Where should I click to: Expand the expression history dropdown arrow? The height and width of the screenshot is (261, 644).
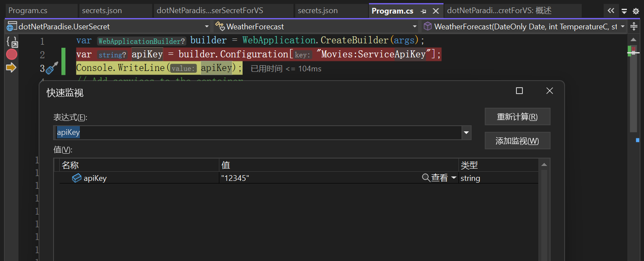point(466,132)
